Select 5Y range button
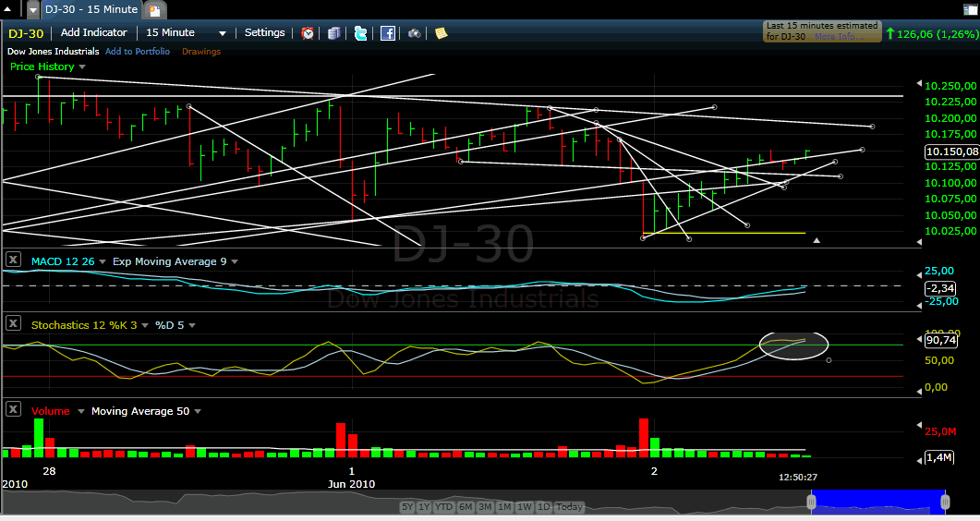Viewport: 980px width, 521px height. point(407,507)
